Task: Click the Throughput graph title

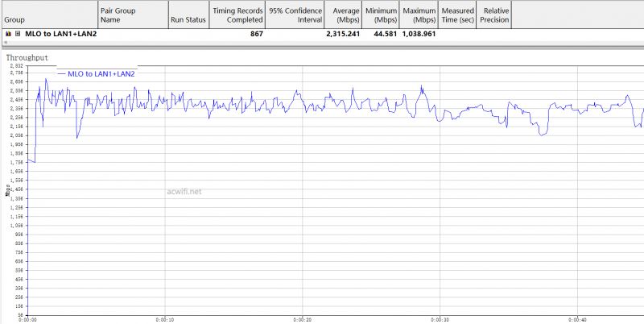Action: click(x=28, y=58)
